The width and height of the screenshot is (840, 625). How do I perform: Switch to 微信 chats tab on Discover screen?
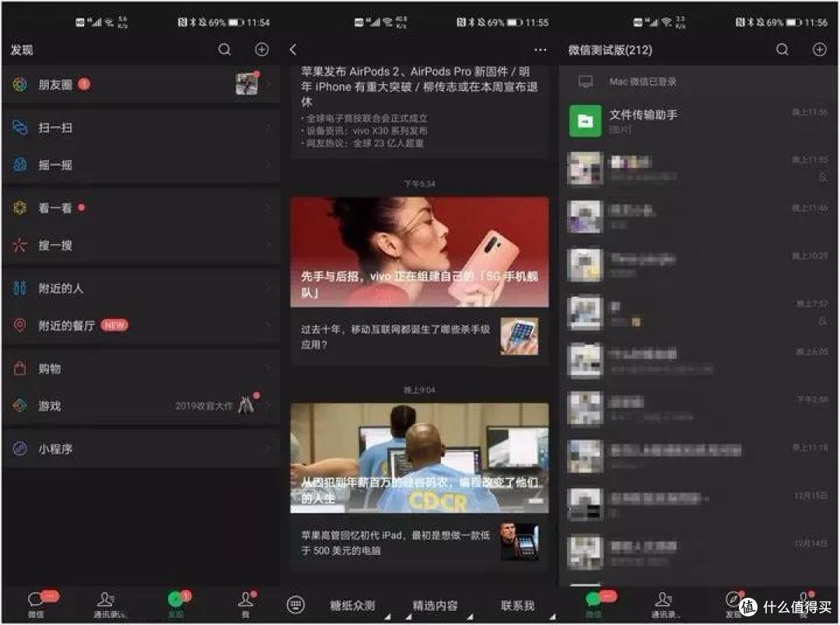(x=37, y=604)
